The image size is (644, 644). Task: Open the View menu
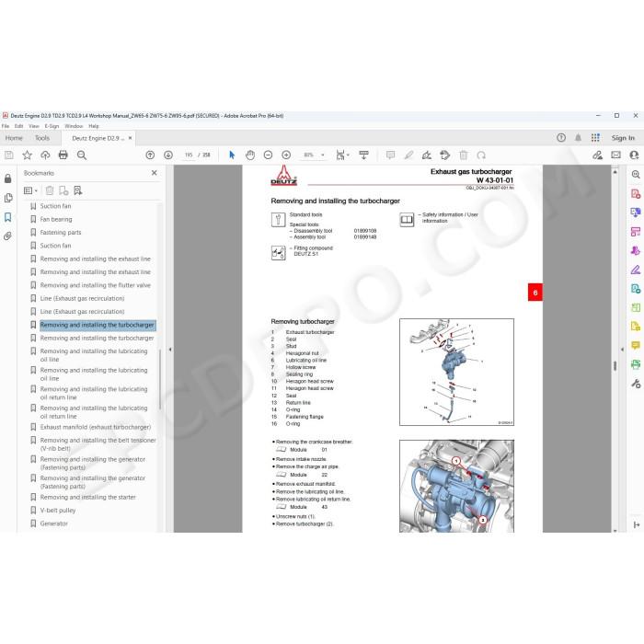pos(34,126)
